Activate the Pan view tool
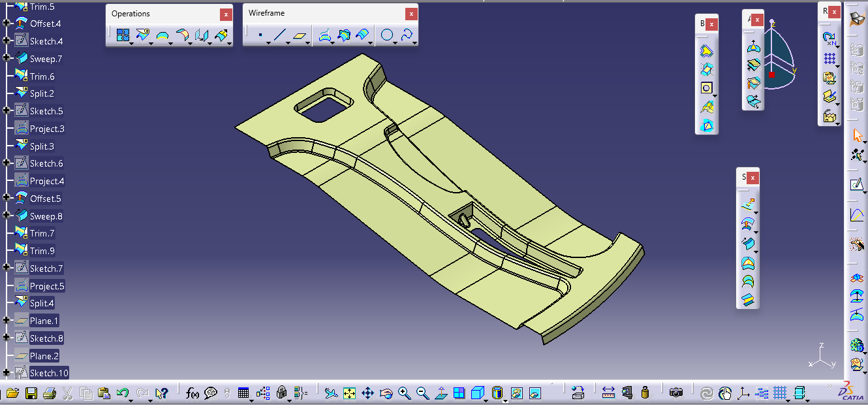This screenshot has width=868, height=405. [x=367, y=393]
